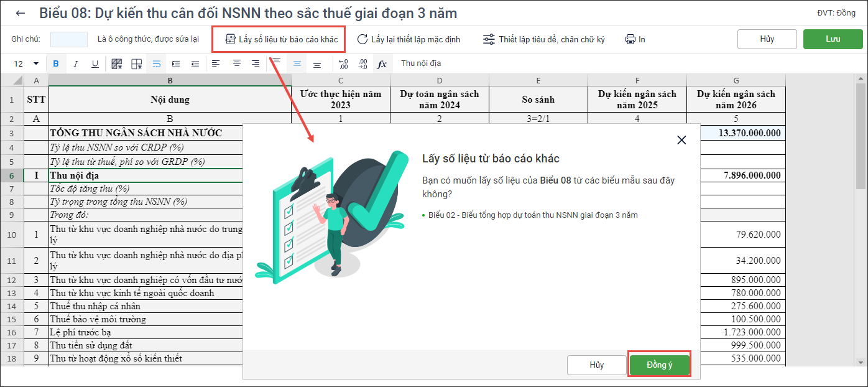The height and width of the screenshot is (387, 868).
Task: Click the increase indent icon
Action: [x=176, y=63]
